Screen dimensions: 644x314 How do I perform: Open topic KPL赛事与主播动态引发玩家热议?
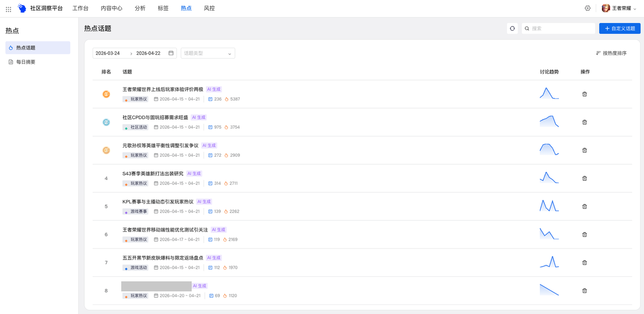pos(158,202)
